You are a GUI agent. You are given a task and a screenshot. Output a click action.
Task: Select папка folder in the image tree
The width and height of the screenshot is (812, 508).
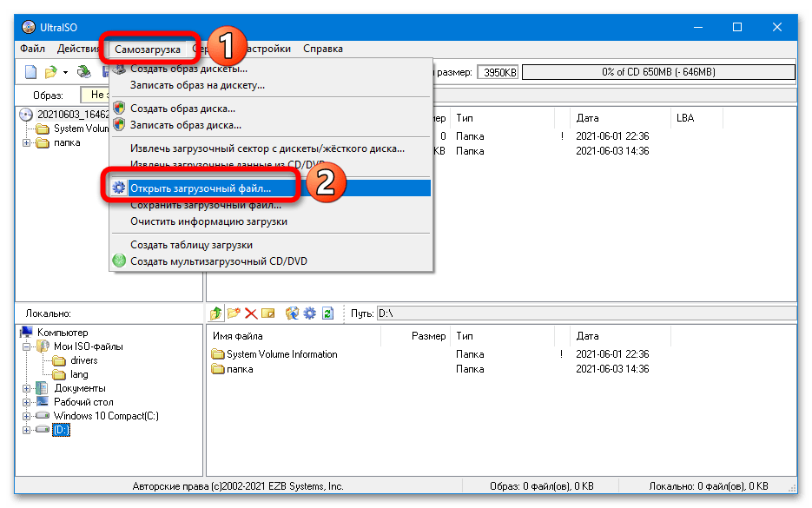pyautogui.click(x=67, y=142)
